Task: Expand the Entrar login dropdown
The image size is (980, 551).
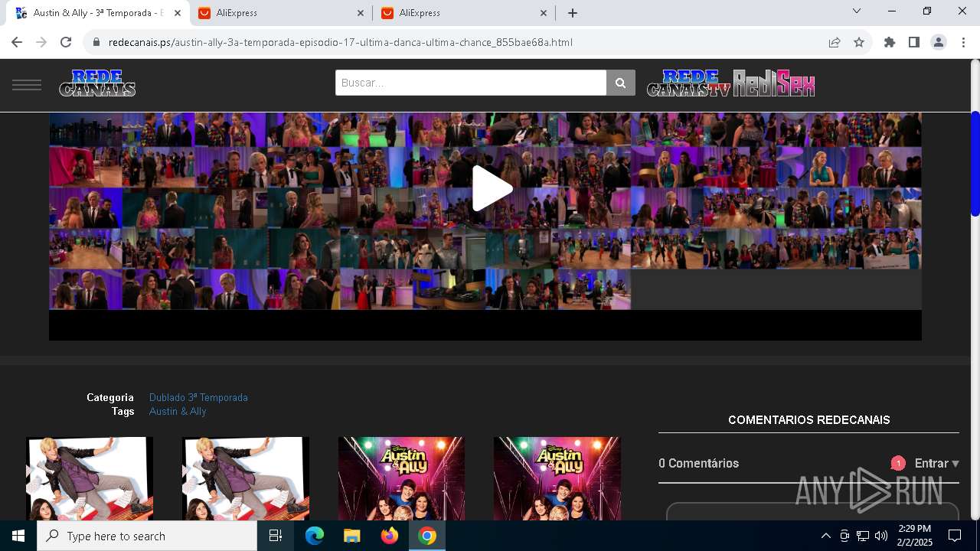Action: (x=936, y=463)
